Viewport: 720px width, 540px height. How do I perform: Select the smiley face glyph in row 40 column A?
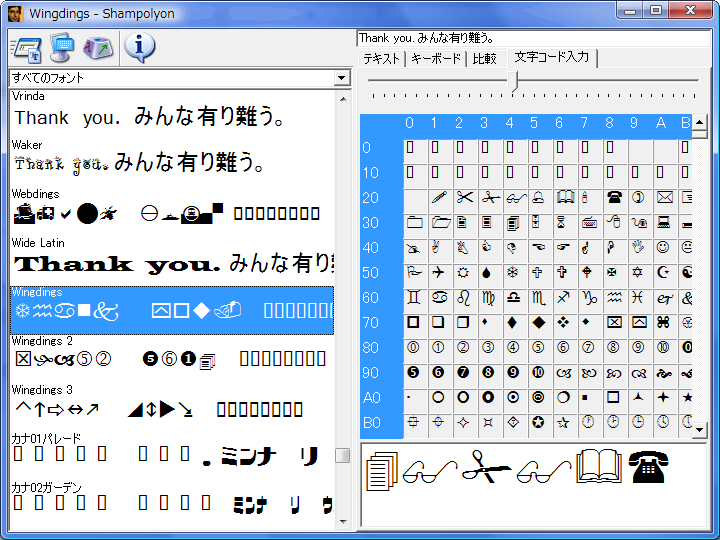pyautogui.click(x=663, y=248)
